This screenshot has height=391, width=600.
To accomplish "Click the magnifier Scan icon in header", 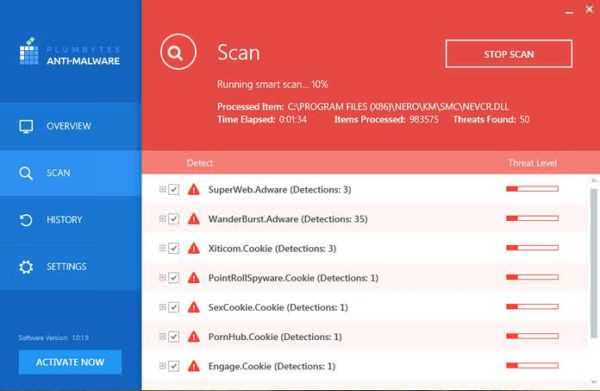I will point(178,52).
